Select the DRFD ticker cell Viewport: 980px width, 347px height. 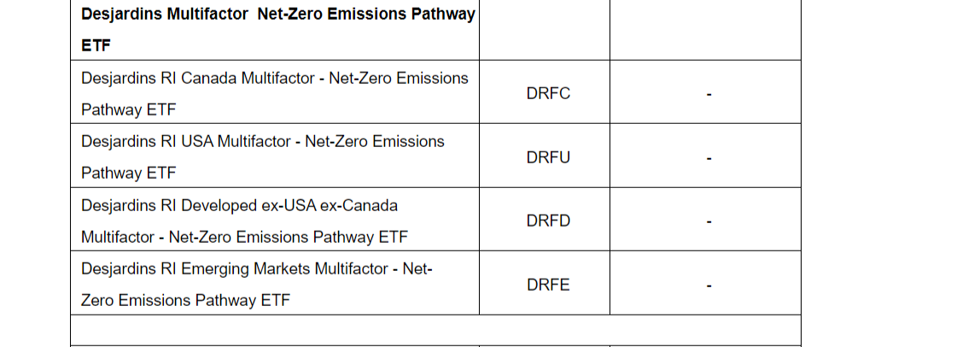[548, 221]
